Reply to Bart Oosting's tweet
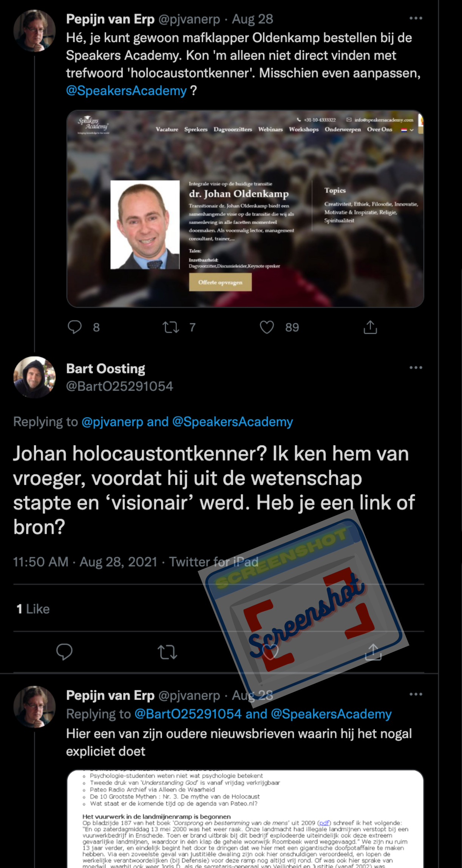Screen dimensions: 462x868 pos(64,652)
